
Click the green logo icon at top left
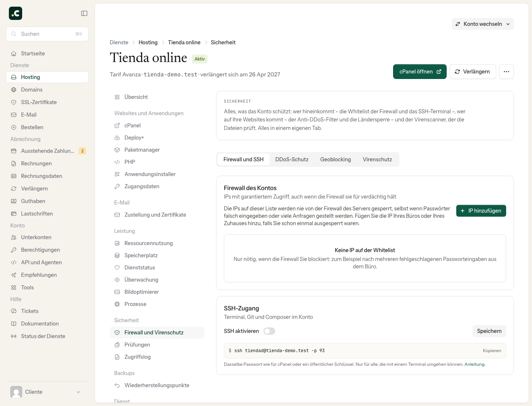coord(16,13)
